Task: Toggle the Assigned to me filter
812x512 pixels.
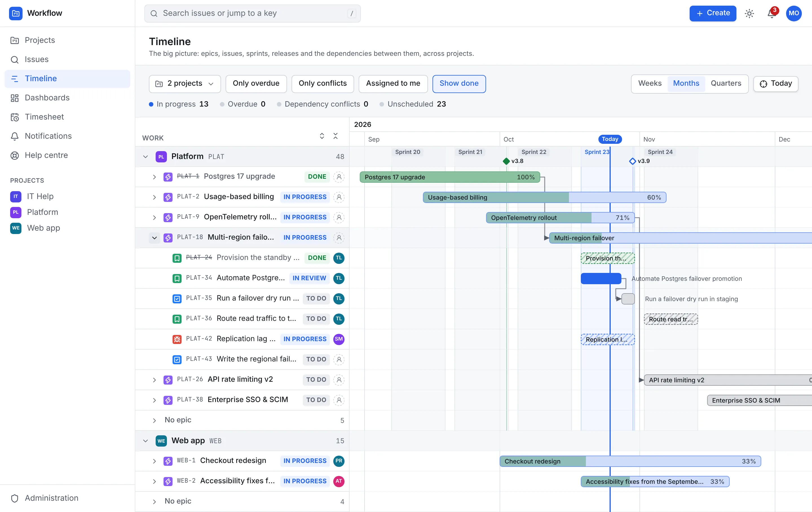Action: pyautogui.click(x=393, y=84)
